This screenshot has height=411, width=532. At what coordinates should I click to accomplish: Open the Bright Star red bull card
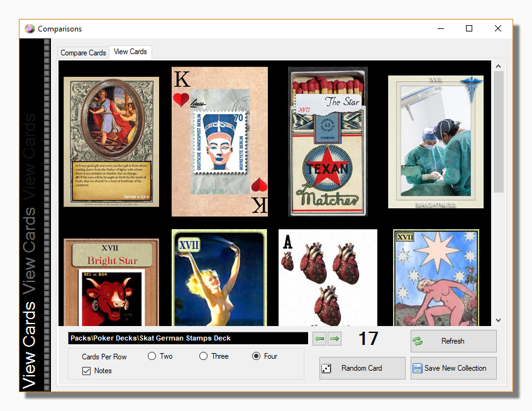[x=111, y=282]
